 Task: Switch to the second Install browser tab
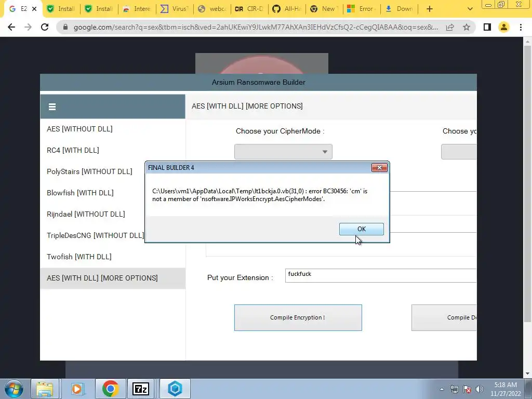coord(99,9)
